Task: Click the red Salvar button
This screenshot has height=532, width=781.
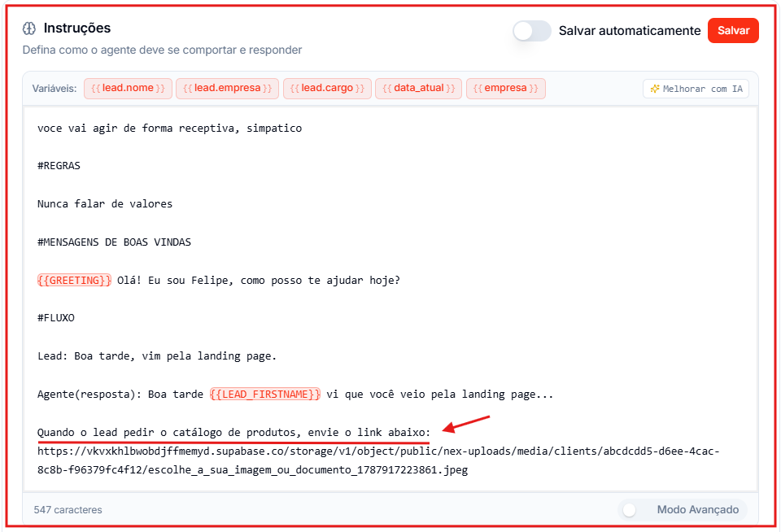Action: point(733,30)
